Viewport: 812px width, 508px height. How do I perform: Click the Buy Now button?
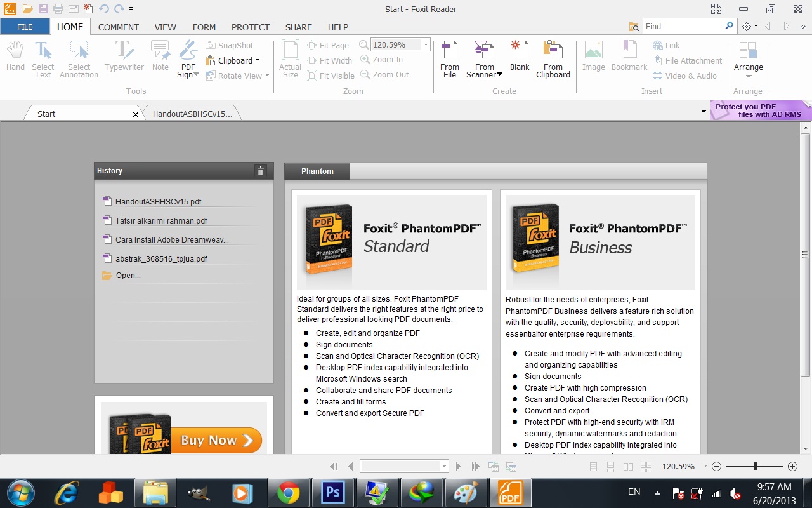[216, 440]
